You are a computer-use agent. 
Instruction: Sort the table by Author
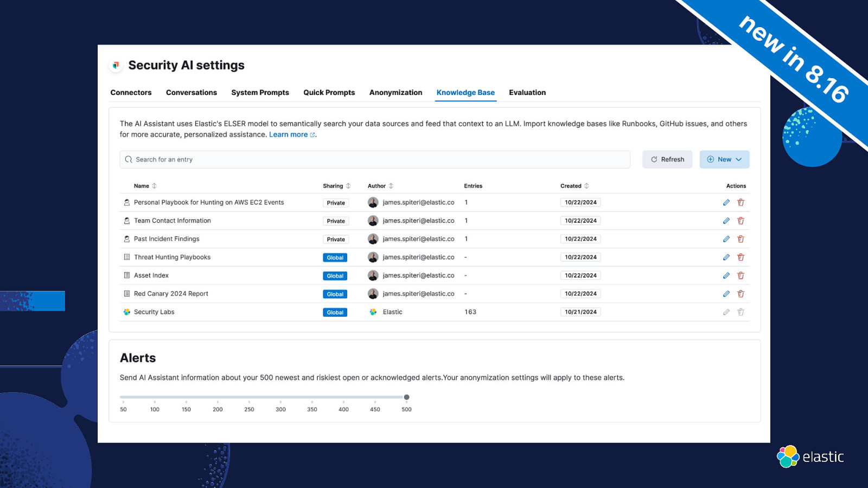(x=380, y=186)
